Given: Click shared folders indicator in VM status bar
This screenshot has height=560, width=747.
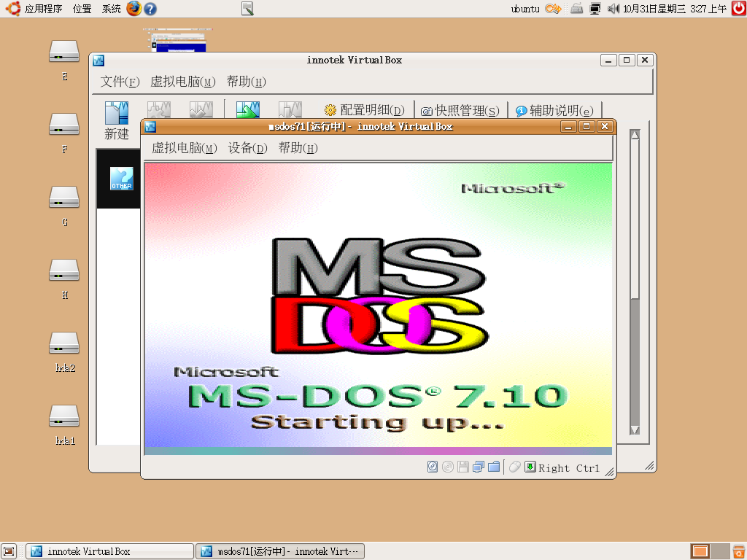Looking at the screenshot, I should (x=494, y=467).
